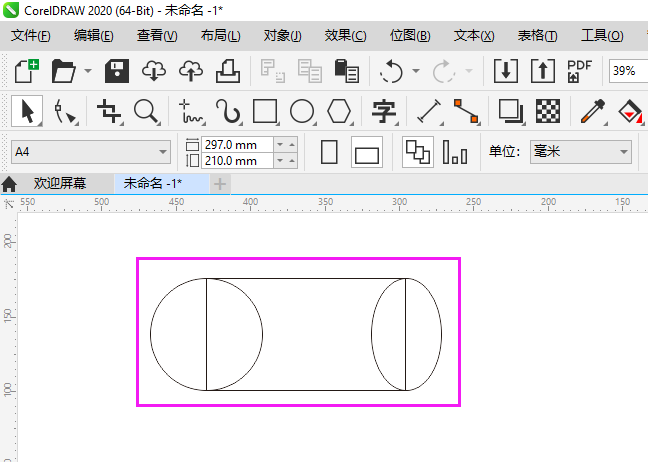Select the Rectangle tool
This screenshot has height=462, width=648.
tap(265, 111)
